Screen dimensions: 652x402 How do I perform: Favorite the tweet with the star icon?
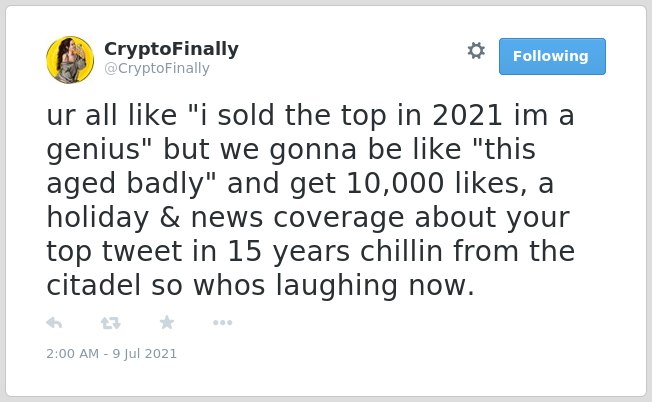coord(167,322)
